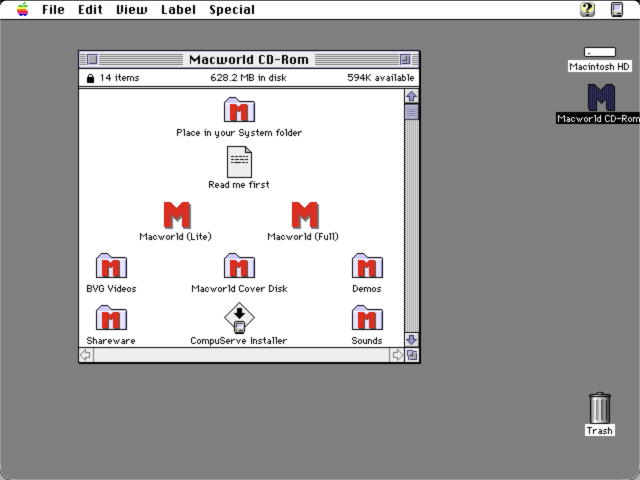Click the 'Trash' label

tap(600, 431)
